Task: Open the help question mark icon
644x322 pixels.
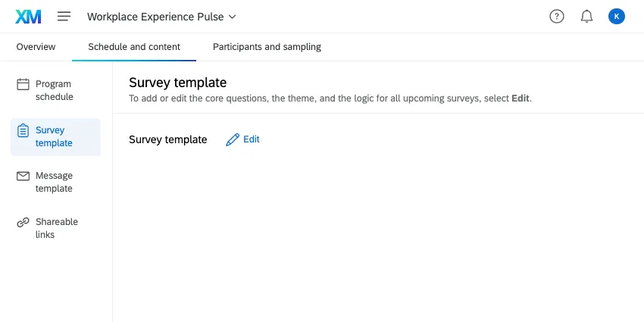Action: (557, 17)
